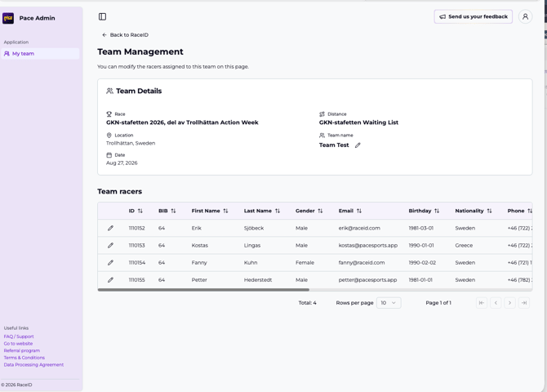Go to next page of racers

pyautogui.click(x=509, y=303)
